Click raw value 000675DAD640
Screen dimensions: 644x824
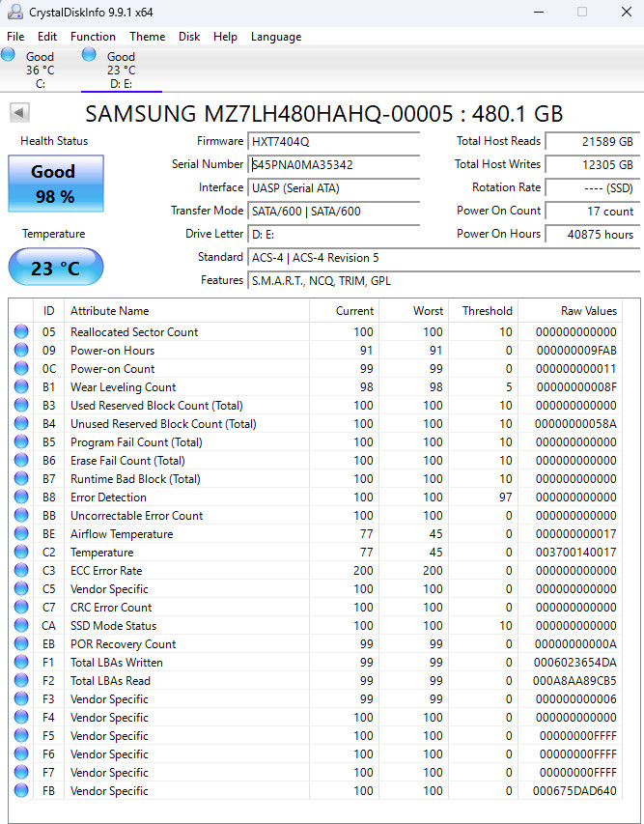pos(574,790)
